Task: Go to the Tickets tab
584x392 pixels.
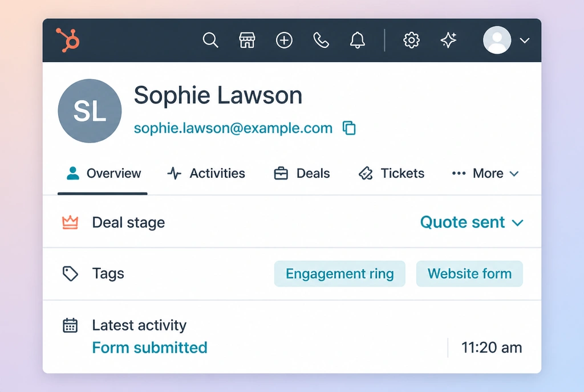Action: tap(391, 173)
